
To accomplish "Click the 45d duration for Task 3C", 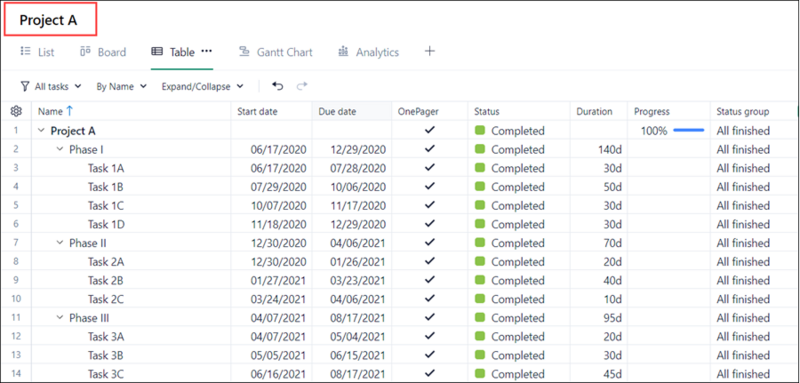I will (x=613, y=374).
